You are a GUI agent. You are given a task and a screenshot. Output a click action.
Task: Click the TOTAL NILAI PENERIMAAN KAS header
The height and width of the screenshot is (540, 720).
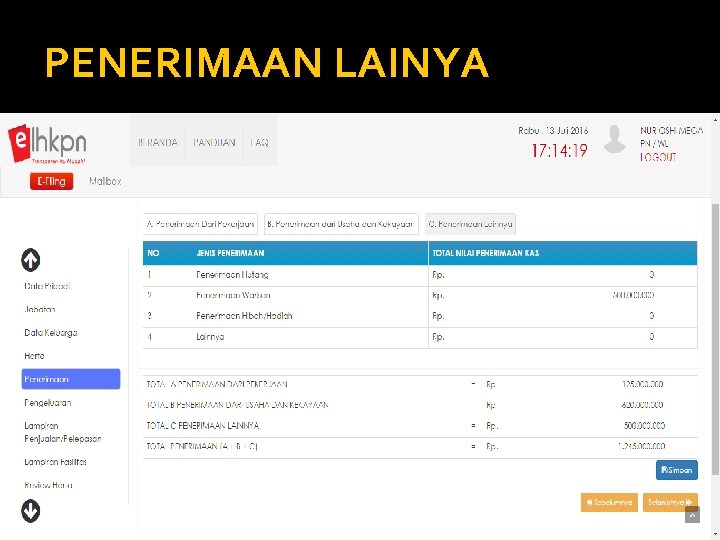click(485, 253)
